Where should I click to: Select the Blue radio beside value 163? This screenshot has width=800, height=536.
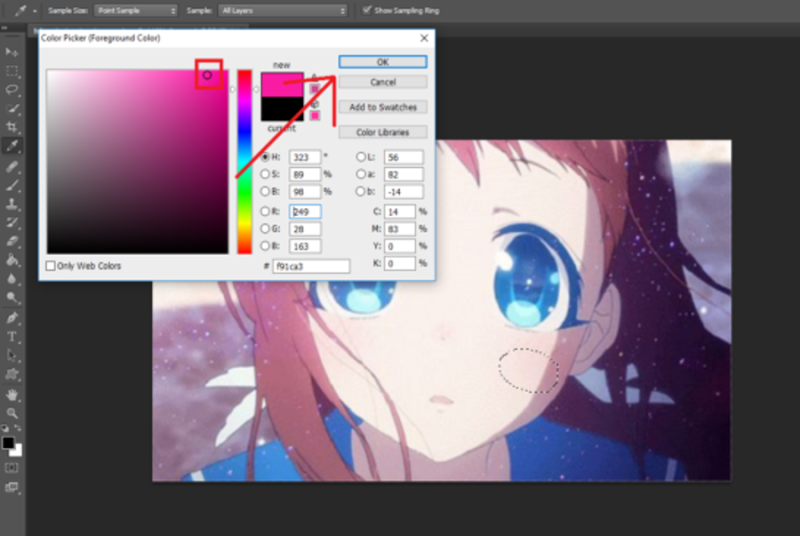coord(265,246)
